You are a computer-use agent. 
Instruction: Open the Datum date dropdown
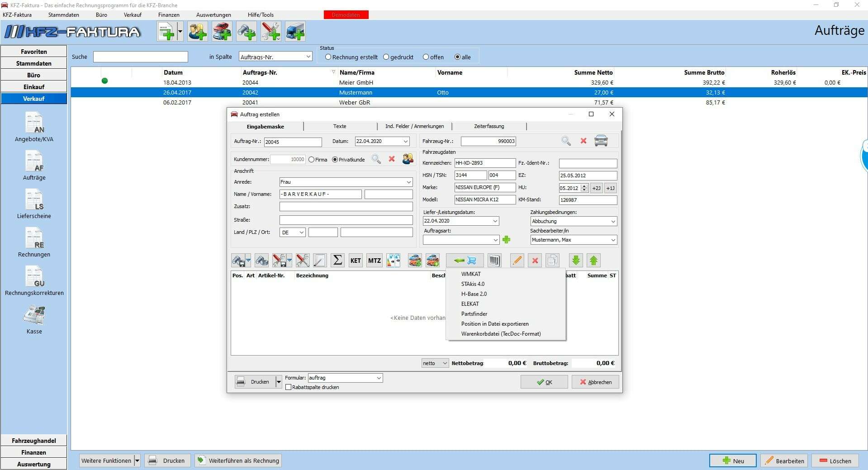(406, 141)
